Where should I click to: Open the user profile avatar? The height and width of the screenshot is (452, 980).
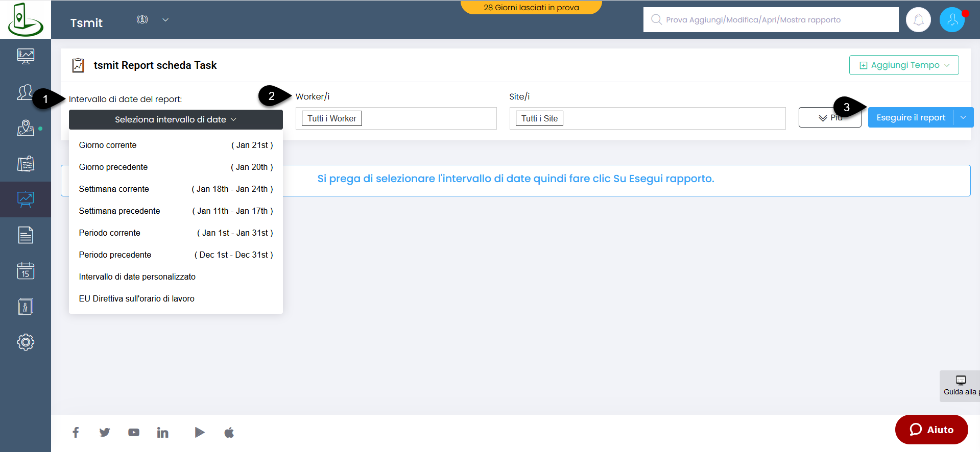(952, 20)
